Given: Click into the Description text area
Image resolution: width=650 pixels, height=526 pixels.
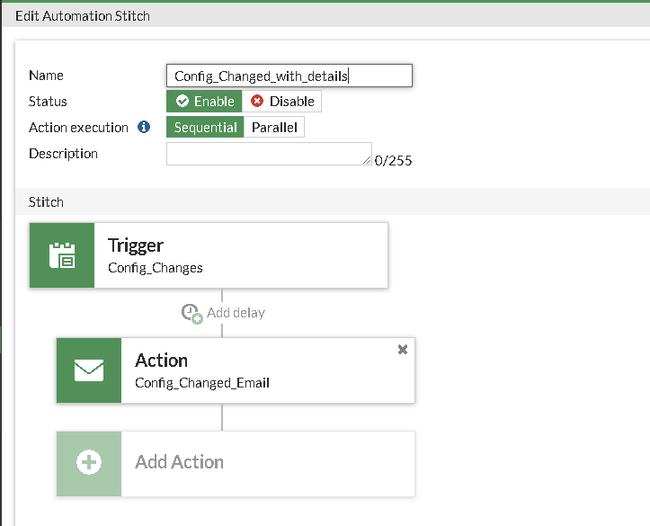Looking at the screenshot, I should (269, 154).
